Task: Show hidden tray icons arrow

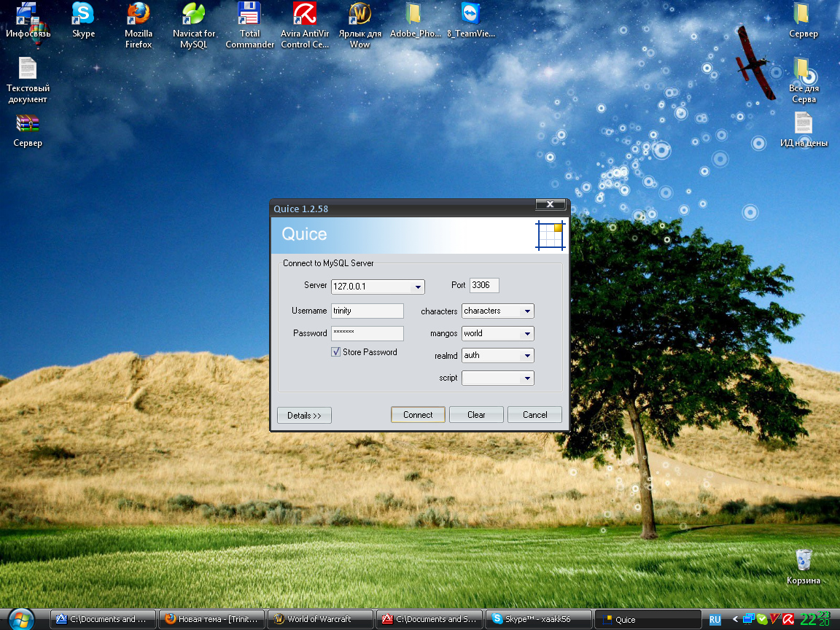Action: [735, 620]
